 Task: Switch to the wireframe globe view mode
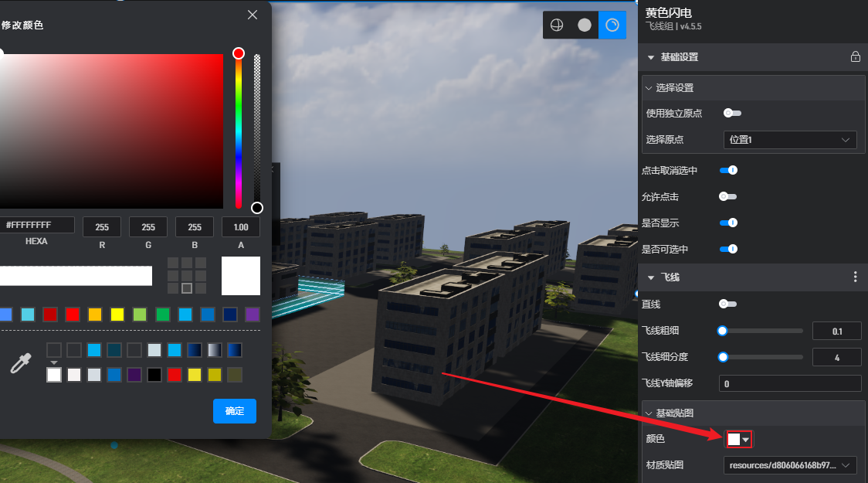tap(557, 25)
